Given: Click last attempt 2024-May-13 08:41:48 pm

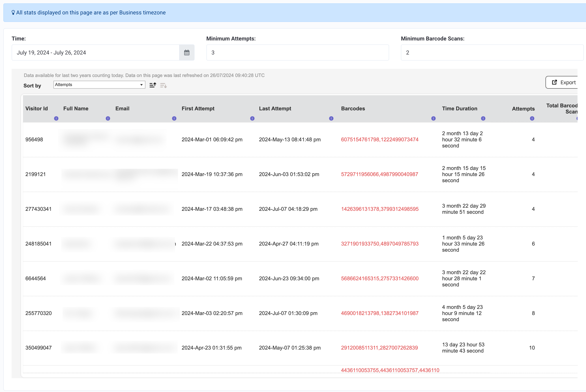Looking at the screenshot, I should (x=290, y=140).
